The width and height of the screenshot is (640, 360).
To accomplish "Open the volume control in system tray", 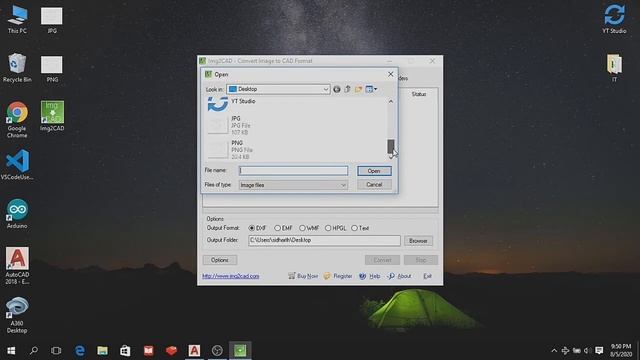I will (587, 351).
